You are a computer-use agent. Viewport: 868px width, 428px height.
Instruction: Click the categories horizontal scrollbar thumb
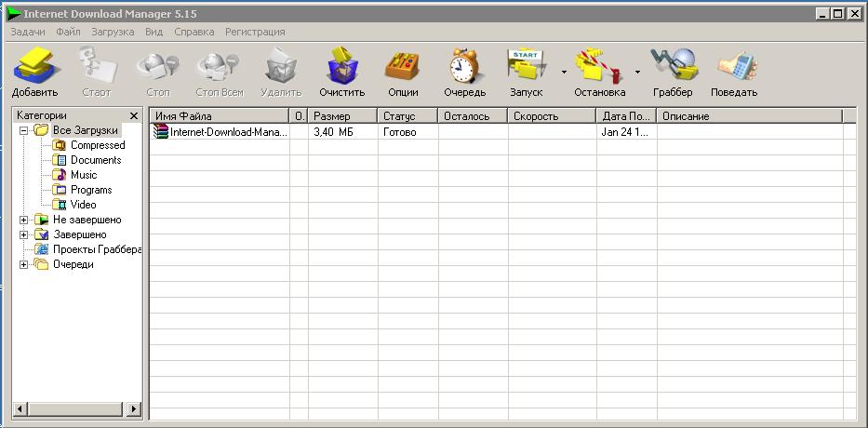click(x=74, y=409)
